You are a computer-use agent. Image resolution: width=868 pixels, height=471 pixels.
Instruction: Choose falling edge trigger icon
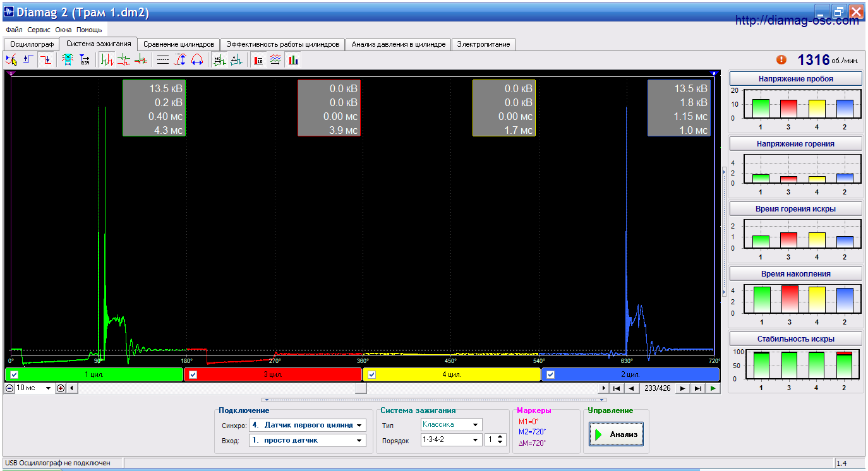click(x=45, y=60)
